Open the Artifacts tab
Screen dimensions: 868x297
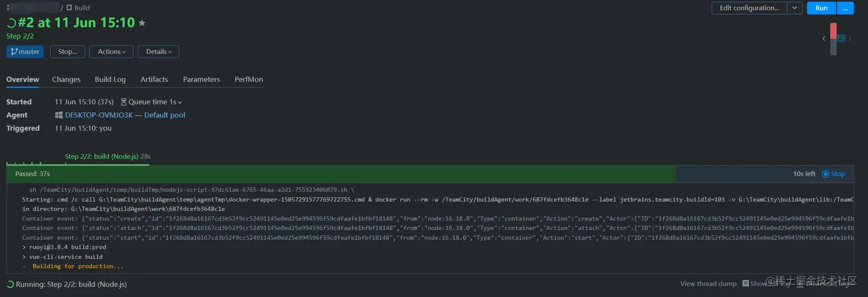tap(154, 79)
